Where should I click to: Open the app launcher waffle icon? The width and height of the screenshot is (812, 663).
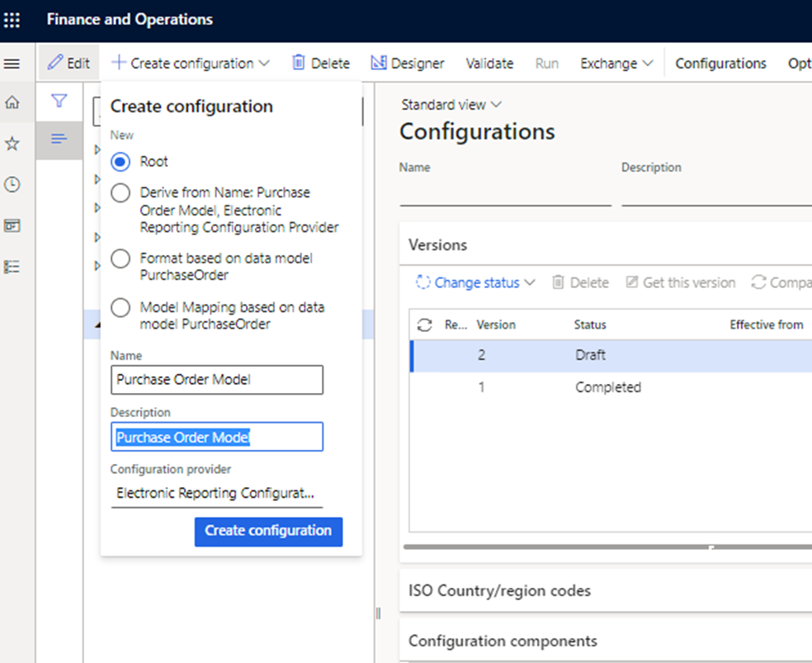(12, 20)
